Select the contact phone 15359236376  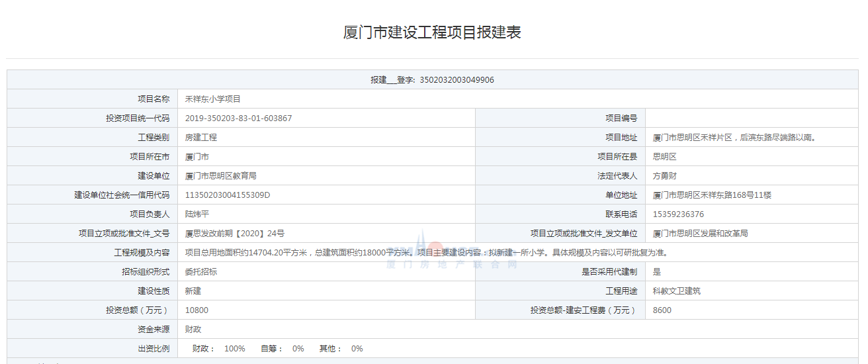(678, 214)
